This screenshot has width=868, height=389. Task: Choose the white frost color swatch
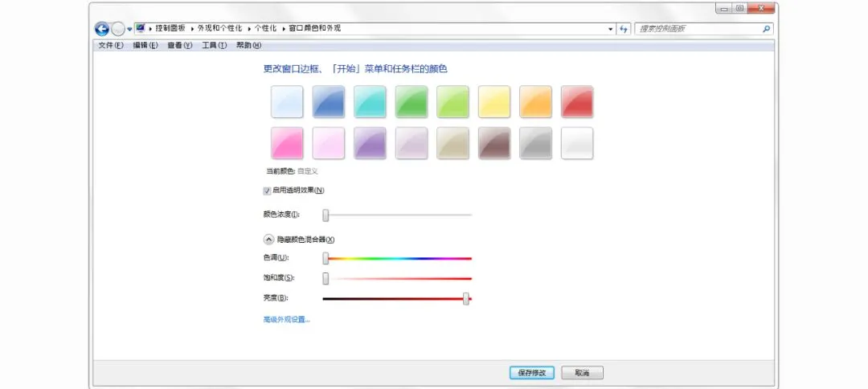(577, 143)
